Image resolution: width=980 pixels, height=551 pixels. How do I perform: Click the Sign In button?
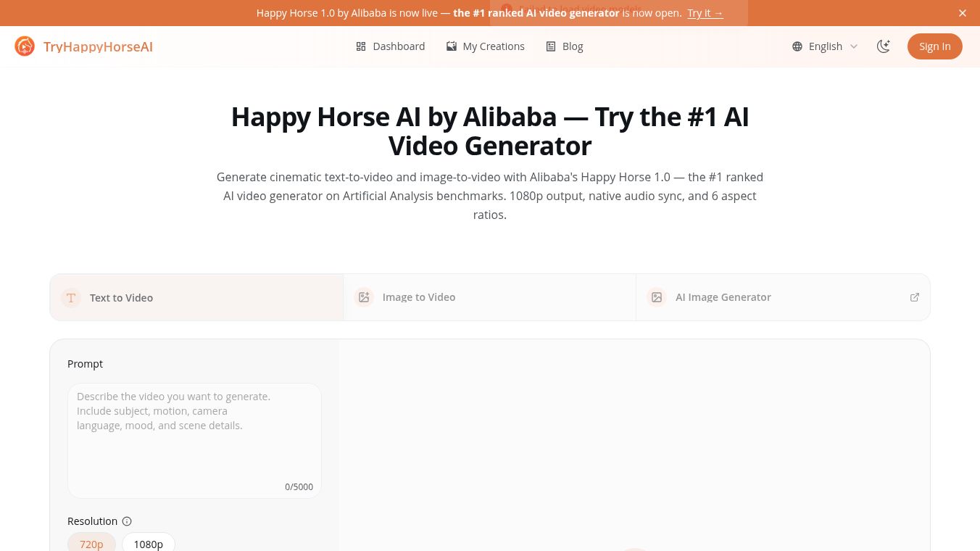935,46
